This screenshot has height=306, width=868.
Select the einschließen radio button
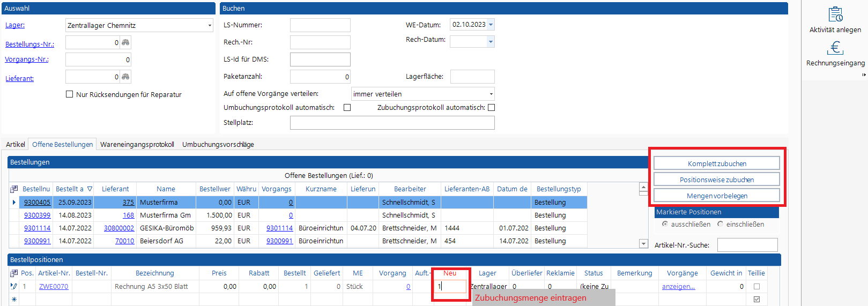pos(720,224)
